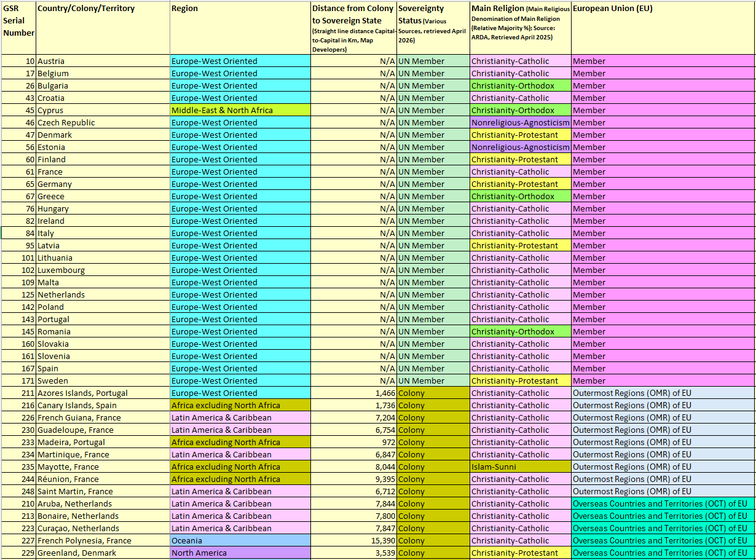Click the French Guiana distance 7,204

pyautogui.click(x=353, y=417)
